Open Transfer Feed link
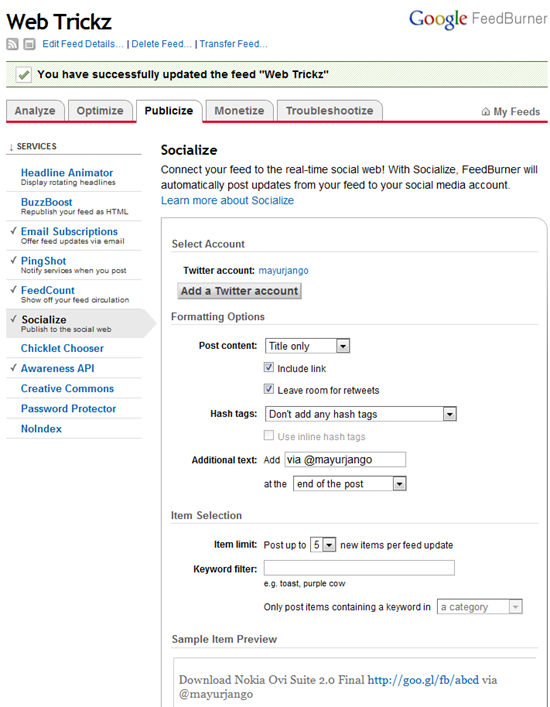Screen dimensions: 550x707 point(234,44)
